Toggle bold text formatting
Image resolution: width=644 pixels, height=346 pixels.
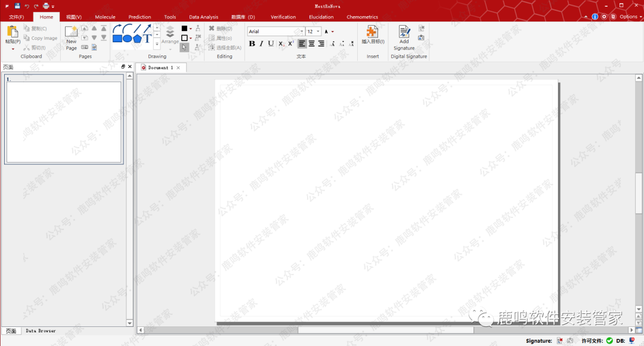point(252,43)
